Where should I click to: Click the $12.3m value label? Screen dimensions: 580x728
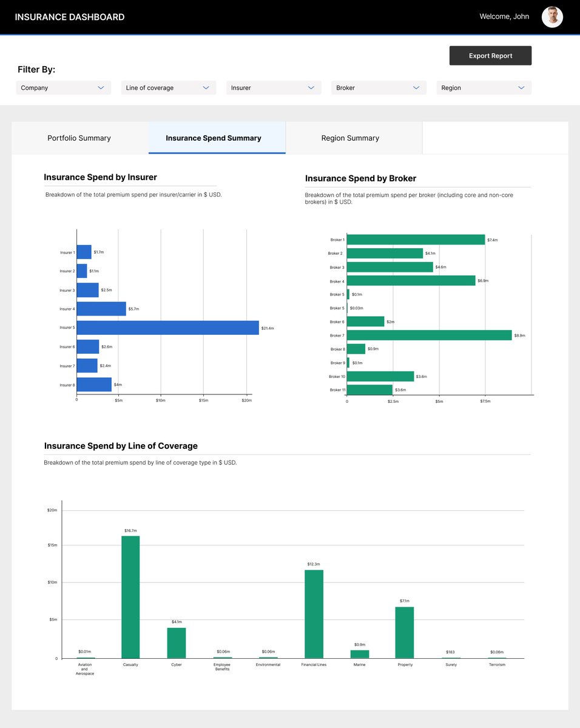coord(314,564)
